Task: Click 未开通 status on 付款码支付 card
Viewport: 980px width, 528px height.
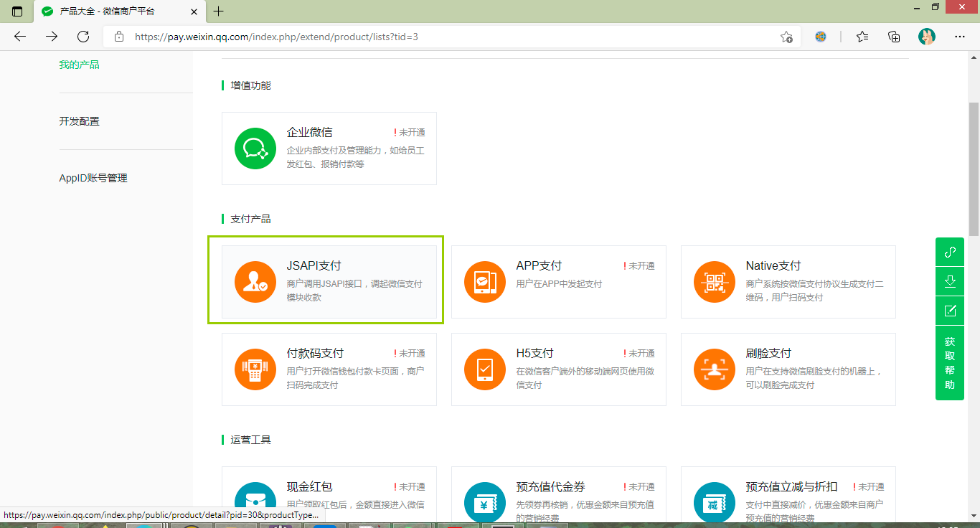Action: 410,353
